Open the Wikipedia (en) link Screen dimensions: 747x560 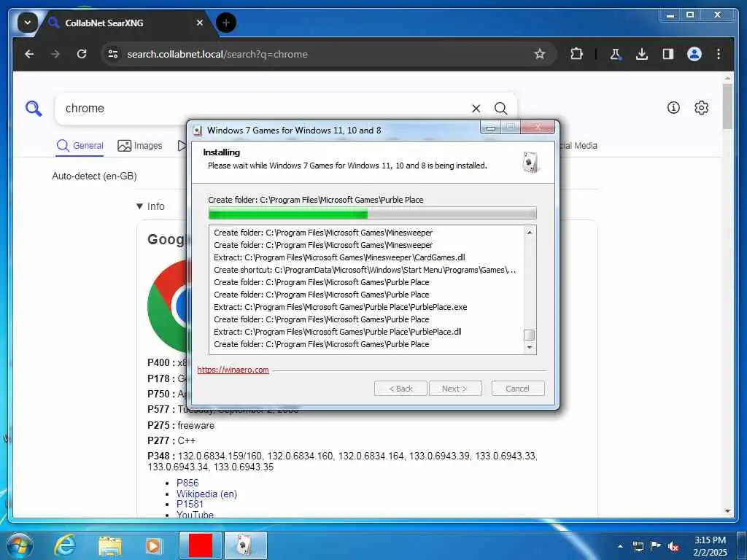click(x=206, y=494)
